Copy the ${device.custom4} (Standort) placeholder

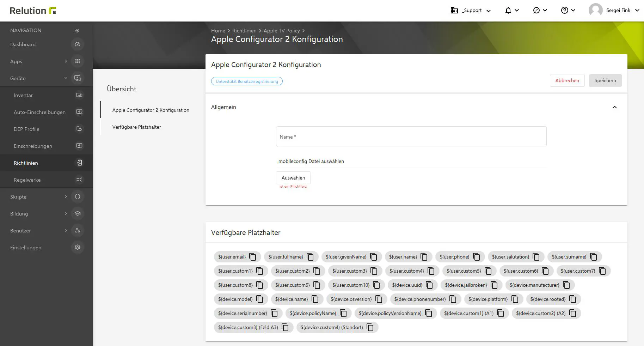370,327
